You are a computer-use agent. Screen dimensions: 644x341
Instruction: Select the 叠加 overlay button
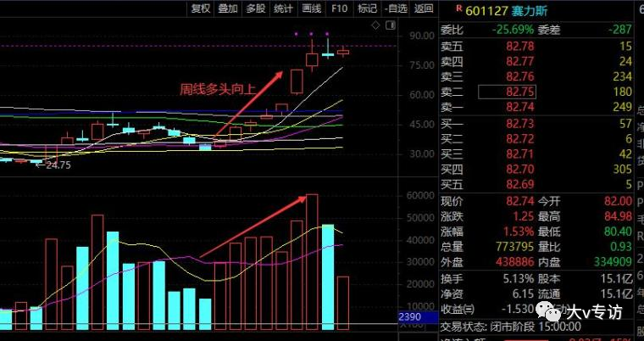click(228, 8)
